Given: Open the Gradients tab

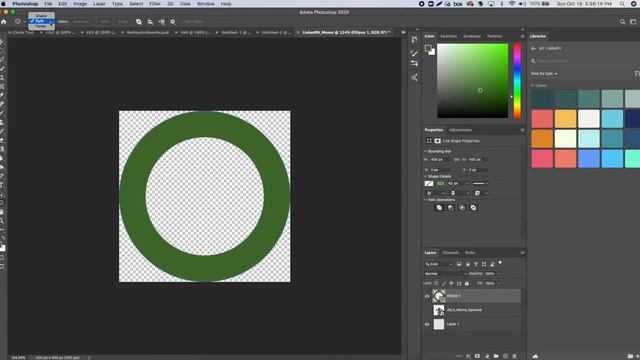Looking at the screenshot, I should pos(472,36).
